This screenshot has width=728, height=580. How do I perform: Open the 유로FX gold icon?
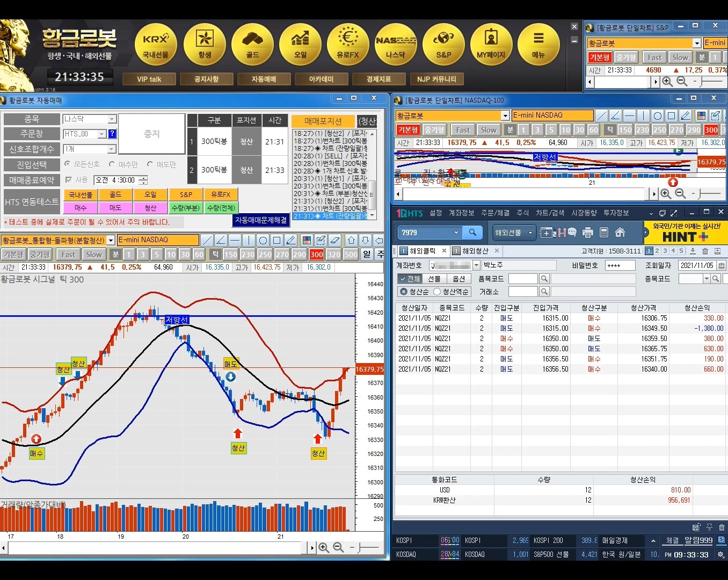348,45
